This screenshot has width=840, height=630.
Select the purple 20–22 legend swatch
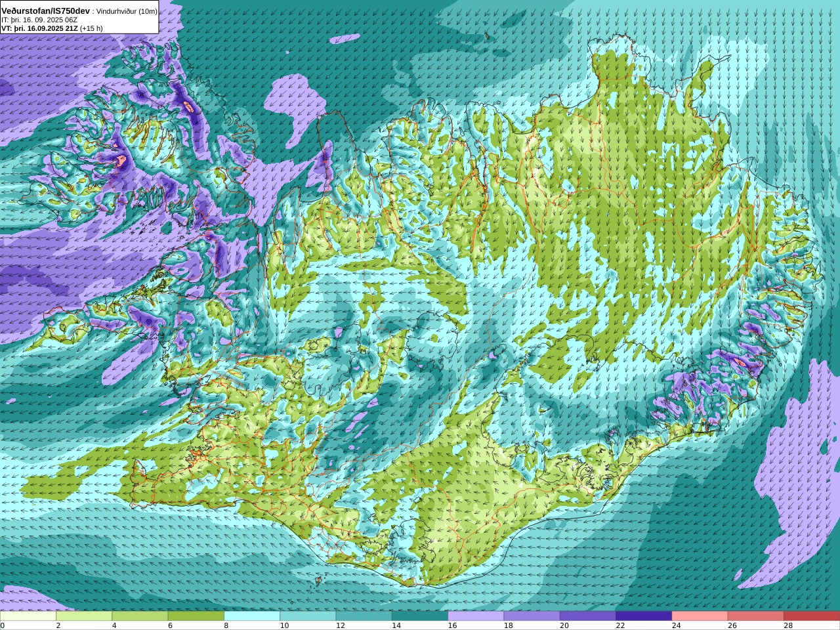pyautogui.click(x=587, y=616)
